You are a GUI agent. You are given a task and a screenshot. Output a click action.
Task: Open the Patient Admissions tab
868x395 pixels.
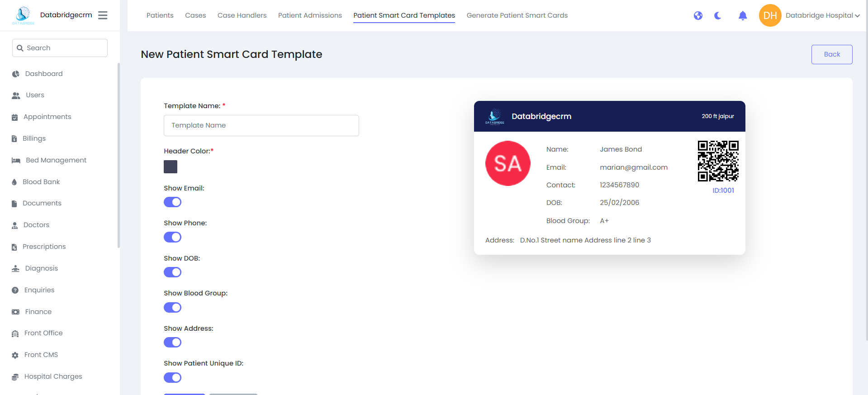tap(310, 15)
